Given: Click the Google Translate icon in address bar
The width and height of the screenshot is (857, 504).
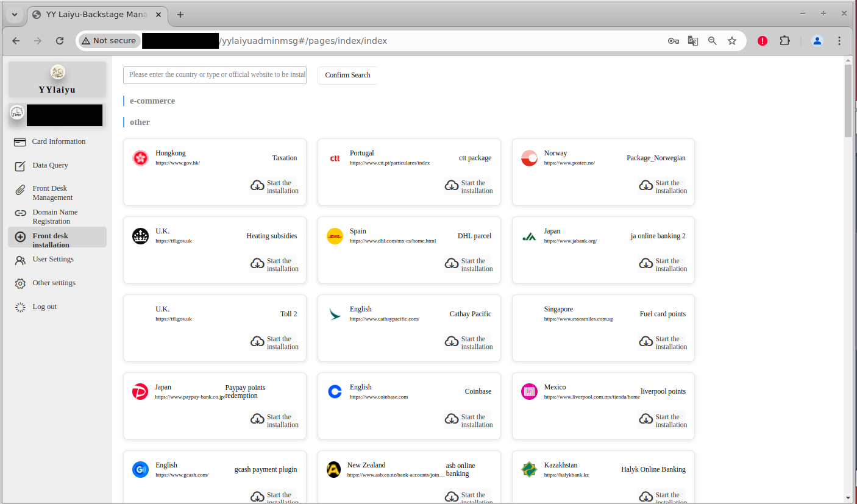Looking at the screenshot, I should click(x=692, y=41).
